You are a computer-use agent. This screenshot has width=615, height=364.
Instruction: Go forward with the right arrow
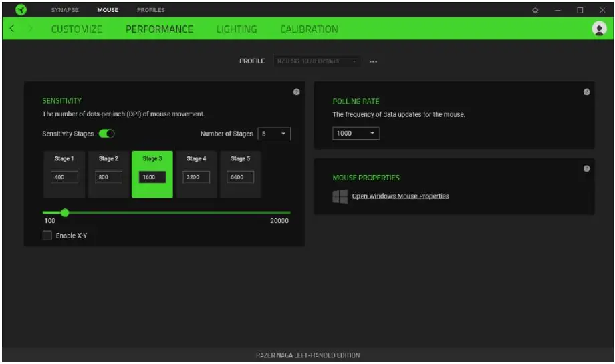(30, 29)
